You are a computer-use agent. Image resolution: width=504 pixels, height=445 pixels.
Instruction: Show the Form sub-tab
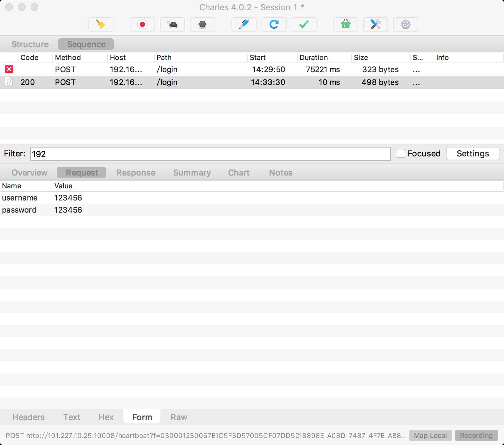click(142, 417)
